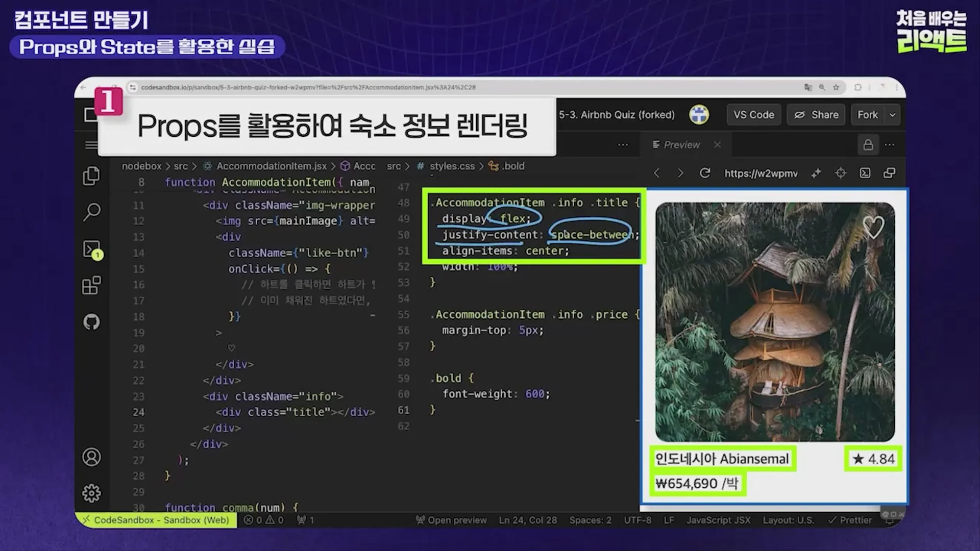The width and height of the screenshot is (980, 551).
Task: Click the lock icon above the preview
Action: (x=868, y=145)
